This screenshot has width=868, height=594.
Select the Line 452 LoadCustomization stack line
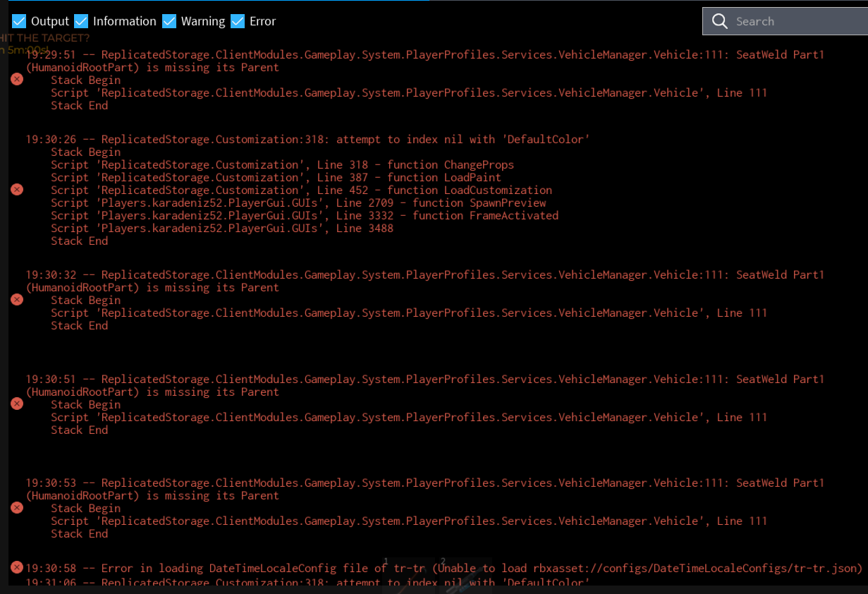click(301, 190)
